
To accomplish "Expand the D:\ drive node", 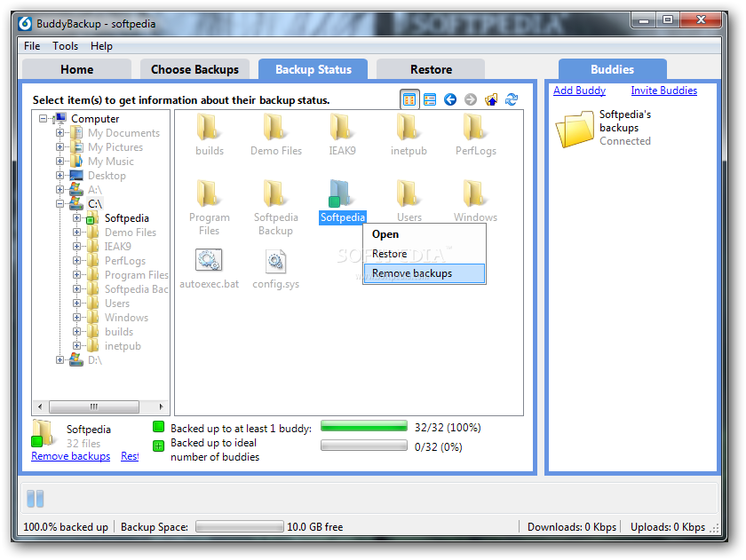I will pyautogui.click(x=60, y=359).
